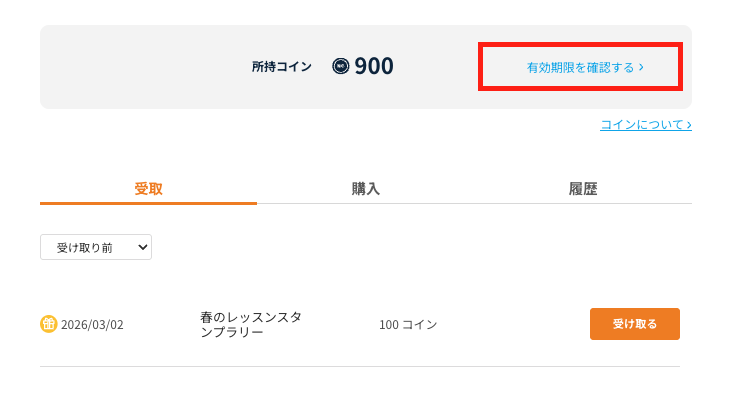Click the yellow gift icon beside 2026/03/02
The height and width of the screenshot is (403, 747).
[49, 324]
